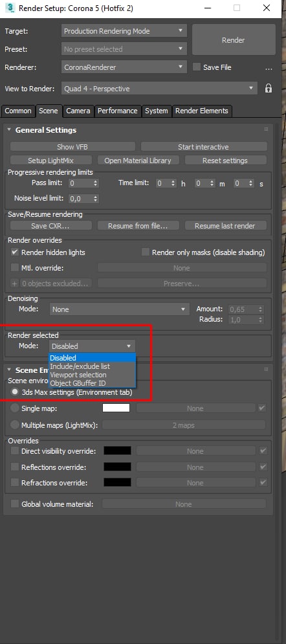This screenshot has height=644, width=286.
Task: Toggle checkbox right of Direct visibility map
Action: [x=263, y=451]
